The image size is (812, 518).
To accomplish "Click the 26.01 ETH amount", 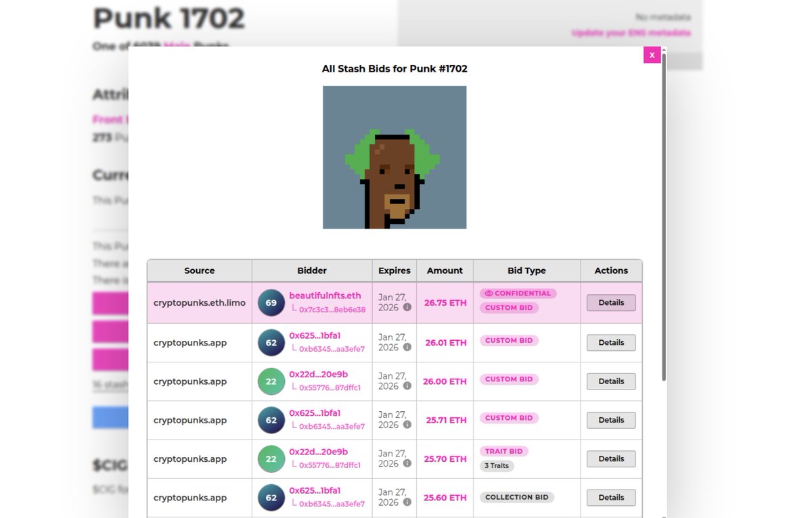I will (x=446, y=343).
